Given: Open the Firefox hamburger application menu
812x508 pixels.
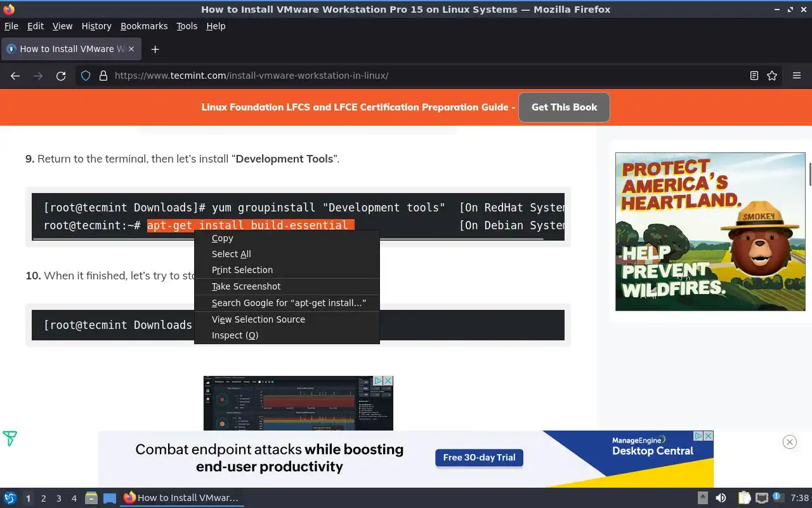Looking at the screenshot, I should tap(797, 76).
